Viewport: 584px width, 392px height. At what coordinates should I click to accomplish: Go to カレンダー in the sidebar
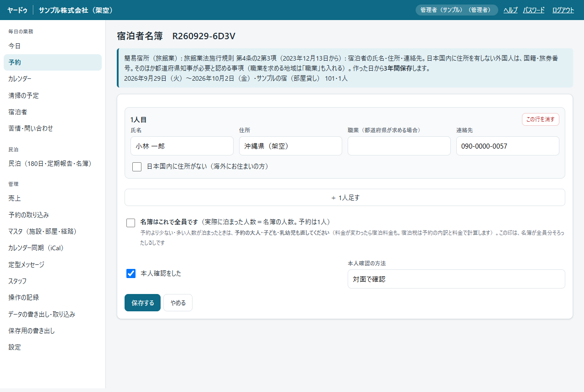pos(52,79)
